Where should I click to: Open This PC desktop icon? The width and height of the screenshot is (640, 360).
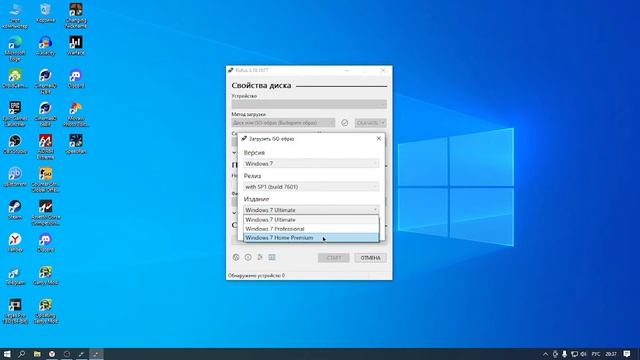point(15,15)
